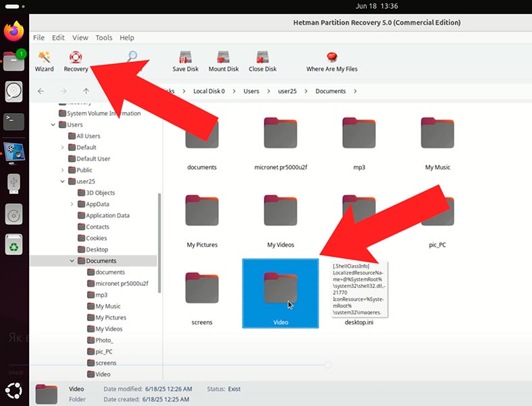The image size is (532, 406).
Task: Open the Files app in dock
Action: pyautogui.click(x=14, y=61)
